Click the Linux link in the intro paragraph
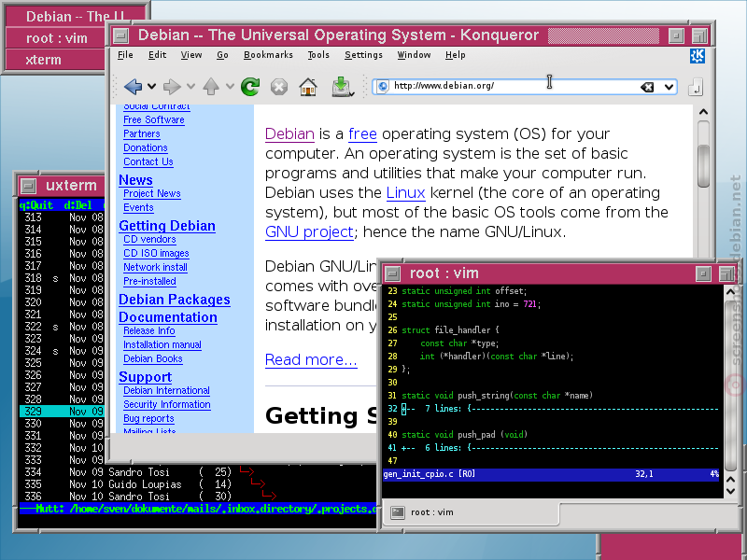 point(406,193)
